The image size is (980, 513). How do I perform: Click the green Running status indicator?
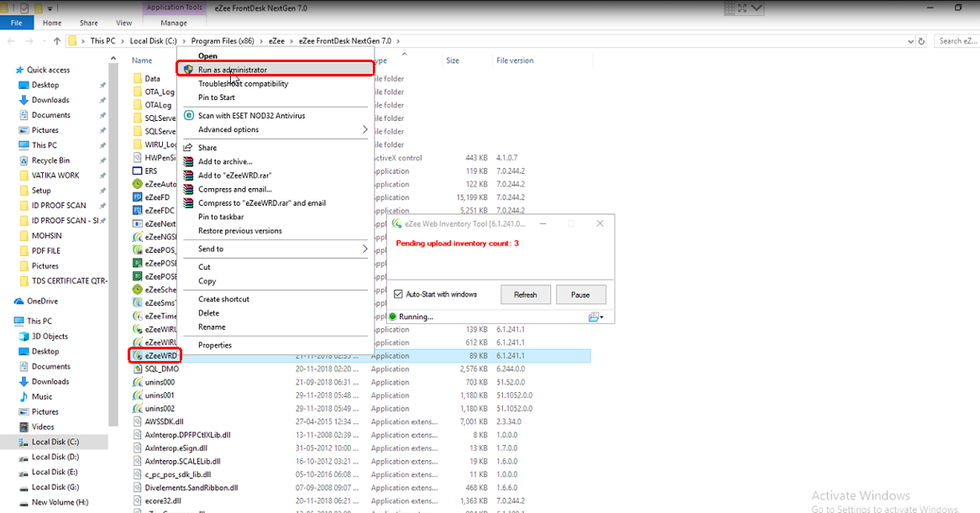click(393, 317)
